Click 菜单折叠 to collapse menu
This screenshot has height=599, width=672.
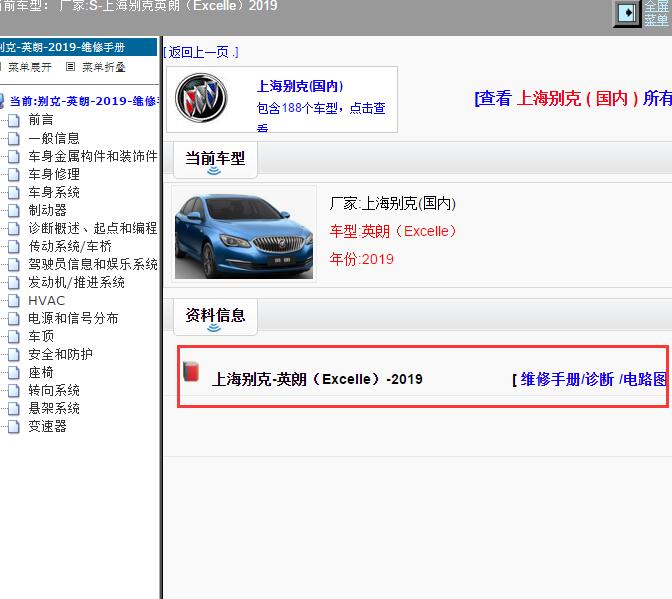pyautogui.click(x=104, y=67)
